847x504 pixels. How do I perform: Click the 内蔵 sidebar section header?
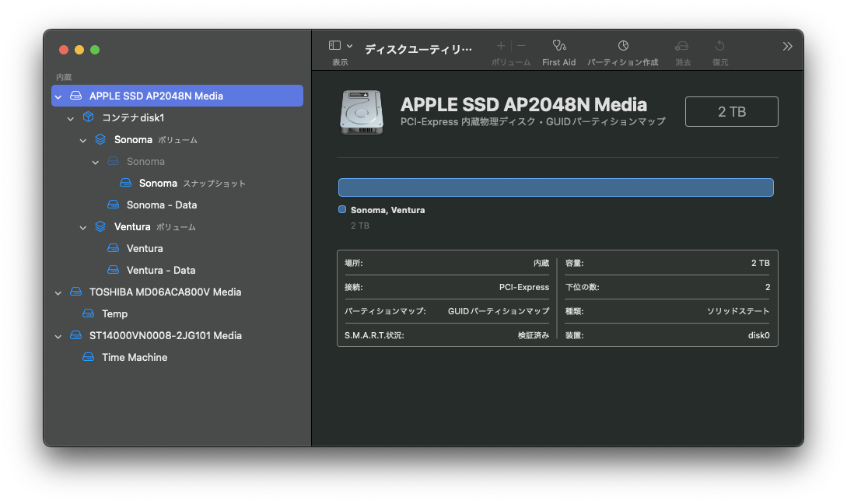[x=64, y=77]
